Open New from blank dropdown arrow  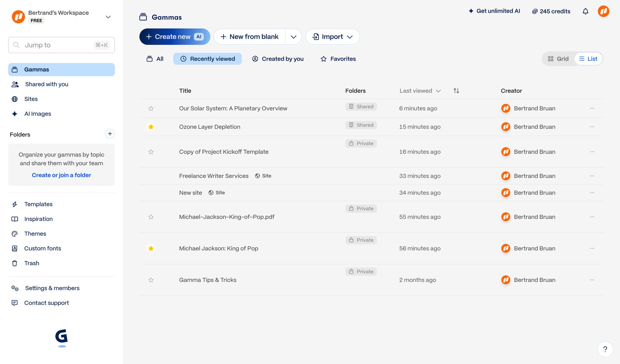click(293, 37)
